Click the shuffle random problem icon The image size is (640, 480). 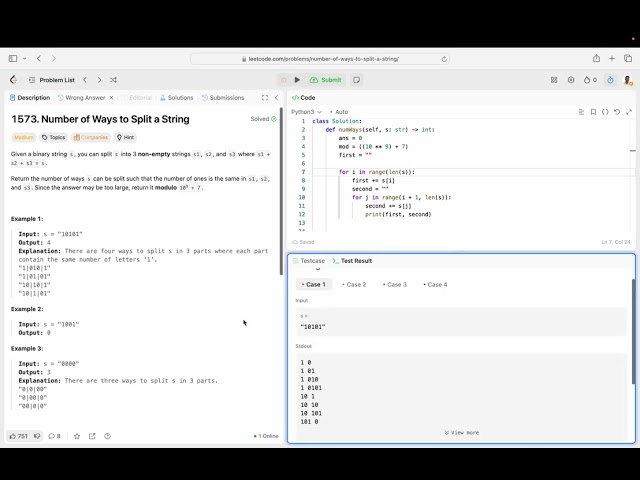coord(113,80)
